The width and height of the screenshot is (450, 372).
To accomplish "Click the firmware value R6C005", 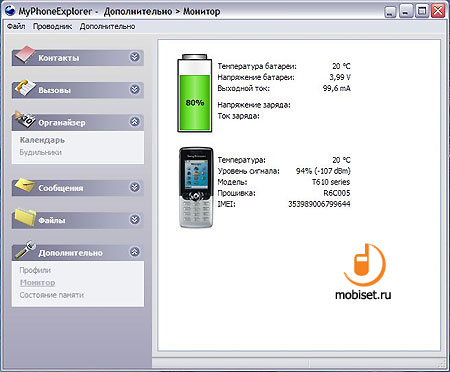I will (337, 193).
